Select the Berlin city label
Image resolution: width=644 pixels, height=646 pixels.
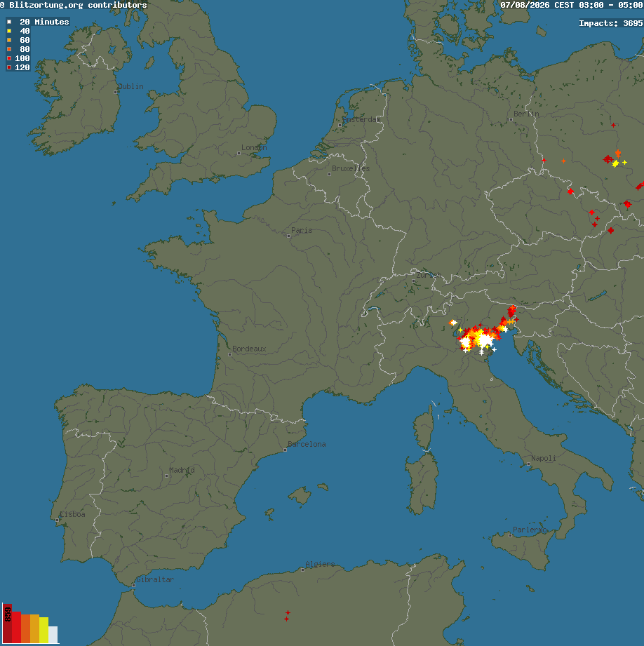tap(526, 114)
